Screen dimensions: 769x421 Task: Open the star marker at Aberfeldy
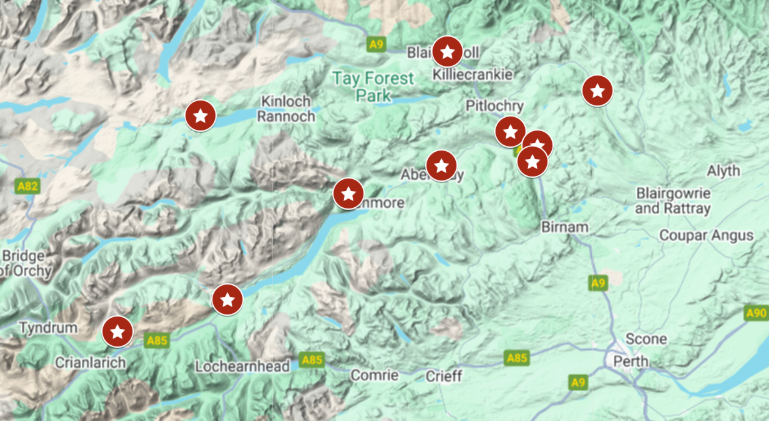click(x=441, y=166)
